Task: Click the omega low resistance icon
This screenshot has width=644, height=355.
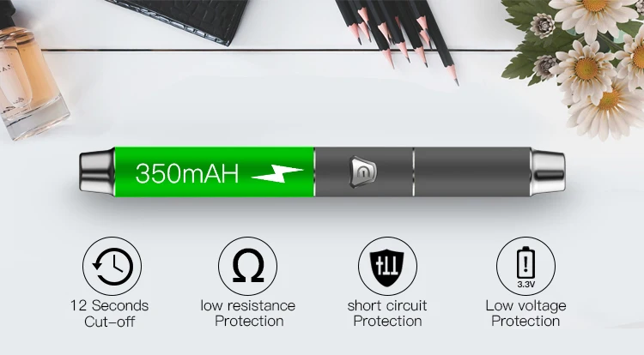Action: 247,266
